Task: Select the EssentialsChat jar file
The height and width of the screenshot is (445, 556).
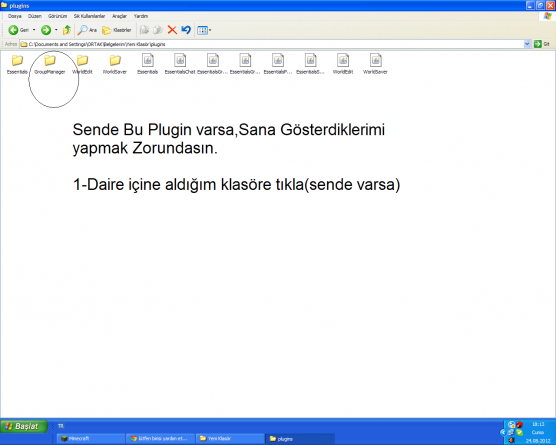Action: point(180,64)
